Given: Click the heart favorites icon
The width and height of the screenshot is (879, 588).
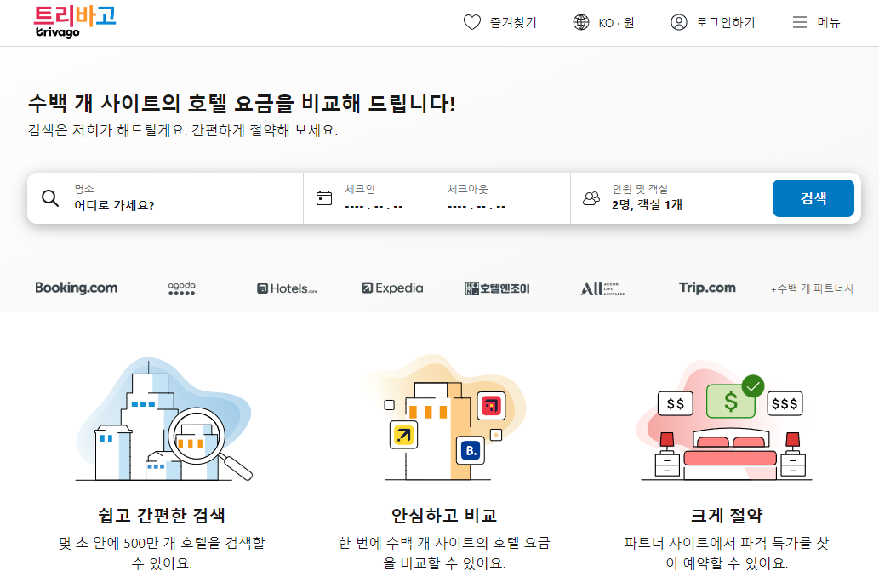Looking at the screenshot, I should pos(472,22).
